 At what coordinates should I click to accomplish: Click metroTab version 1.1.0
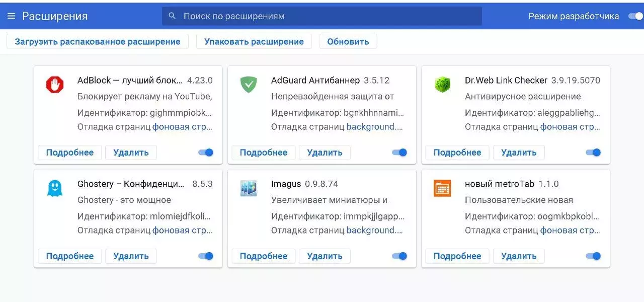[x=548, y=184]
